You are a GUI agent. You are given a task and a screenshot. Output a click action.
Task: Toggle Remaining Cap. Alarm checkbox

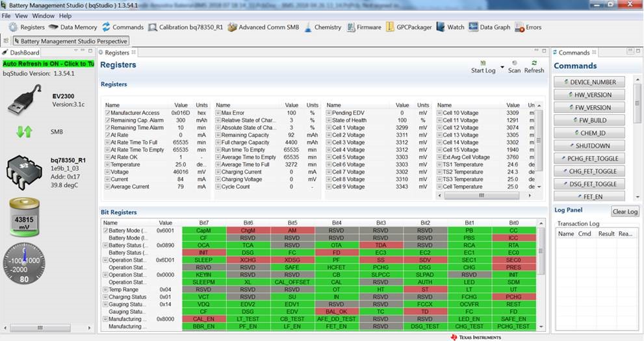107,120
